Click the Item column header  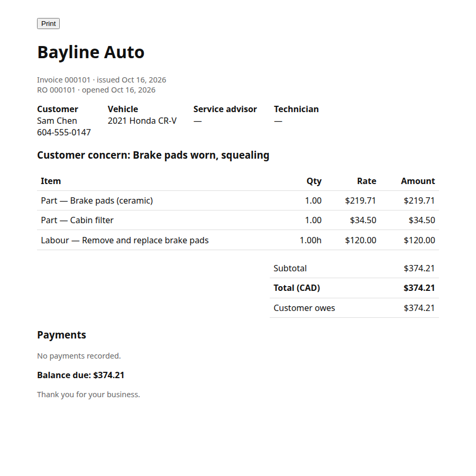pos(51,181)
